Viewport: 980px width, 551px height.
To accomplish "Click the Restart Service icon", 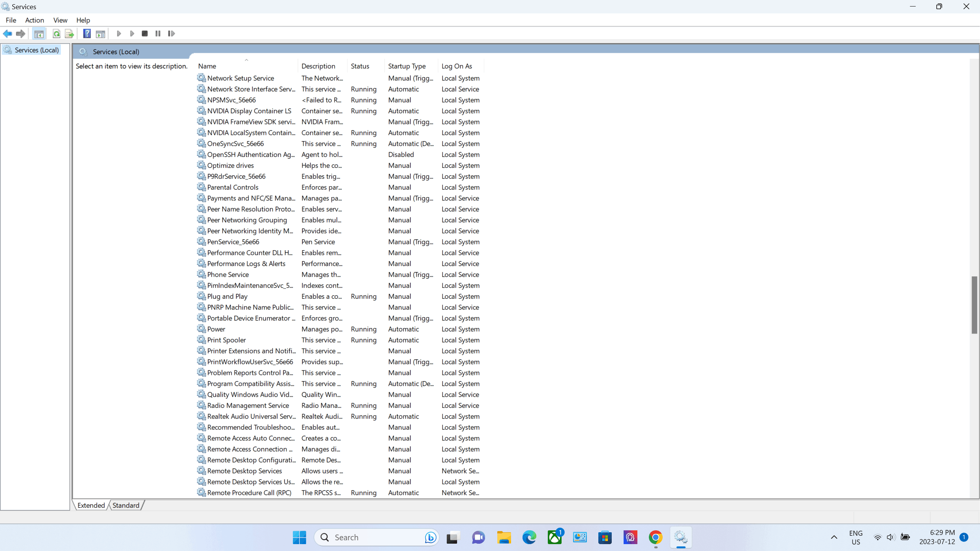I will [x=171, y=34].
